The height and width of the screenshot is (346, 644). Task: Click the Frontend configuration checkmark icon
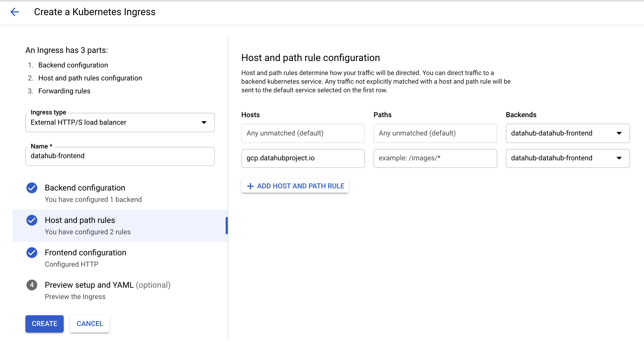(x=32, y=253)
